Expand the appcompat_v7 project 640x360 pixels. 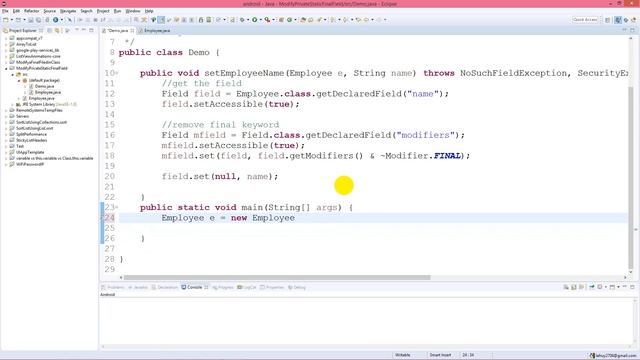7,38
